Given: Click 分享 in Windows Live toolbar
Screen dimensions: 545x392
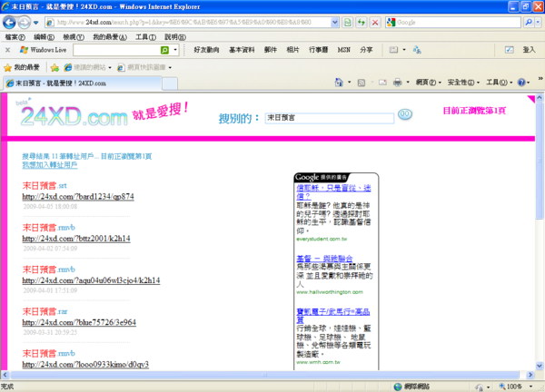Looking at the screenshot, I should click(366, 50).
